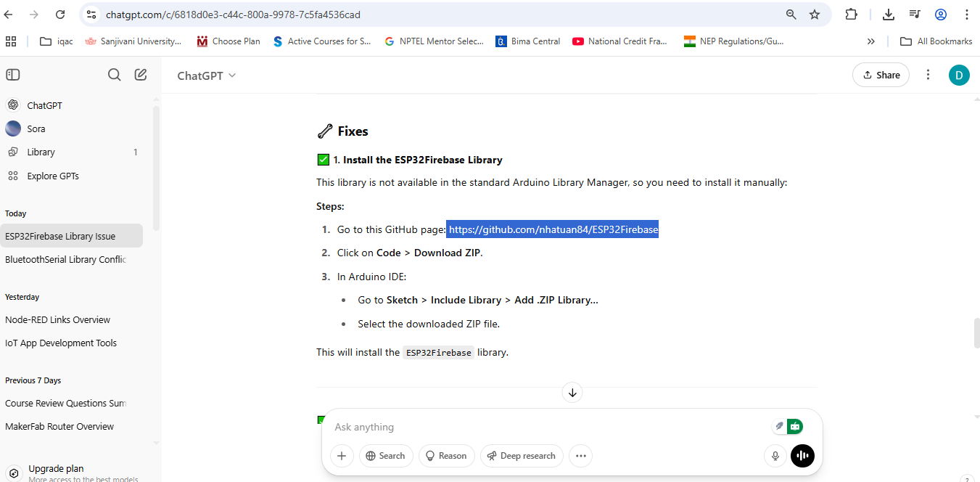Image resolution: width=980 pixels, height=482 pixels.
Task: Open search chats magnifier icon in the sidebar
Action: [114, 75]
